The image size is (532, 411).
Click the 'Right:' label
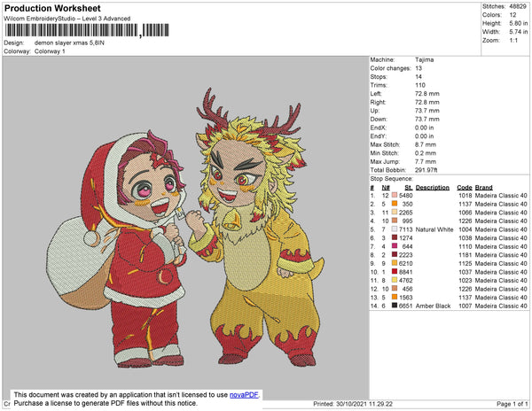coord(378,102)
